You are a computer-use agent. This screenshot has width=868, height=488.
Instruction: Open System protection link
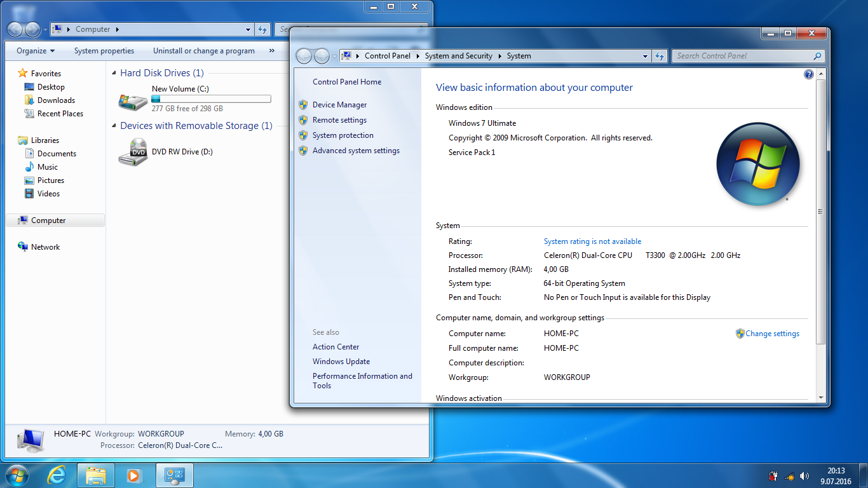point(343,135)
